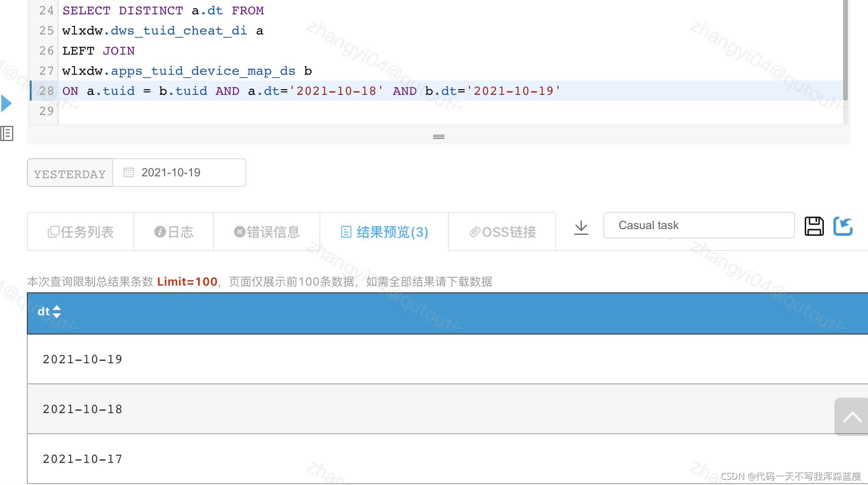Click the code editor vertical scrollbar
868x485 pixels.
[x=845, y=50]
